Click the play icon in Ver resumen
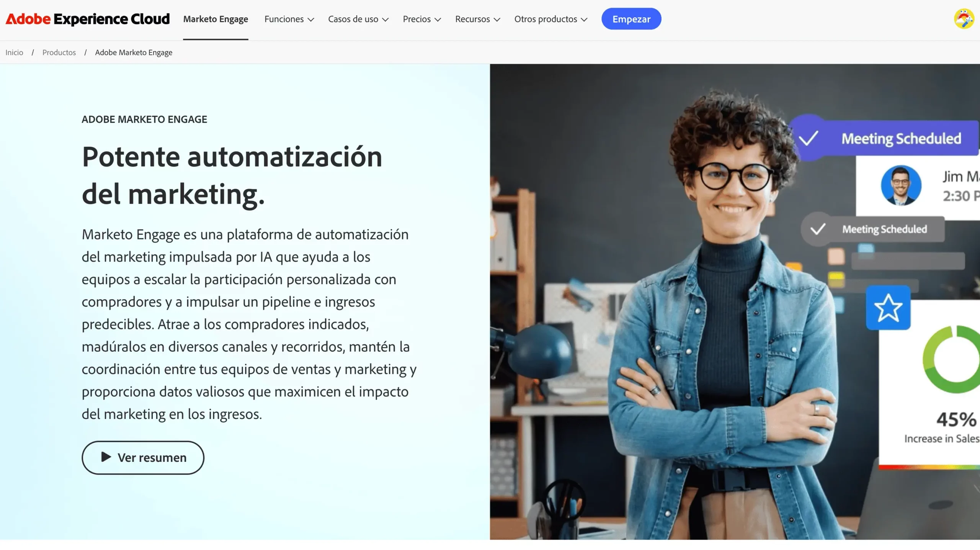Screen dimensions: 980x550 pyautogui.click(x=106, y=457)
